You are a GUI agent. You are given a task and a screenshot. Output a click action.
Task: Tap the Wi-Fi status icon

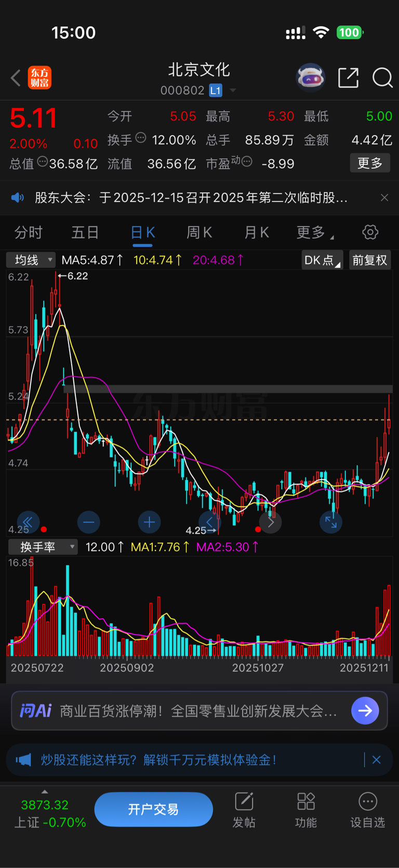click(x=321, y=33)
